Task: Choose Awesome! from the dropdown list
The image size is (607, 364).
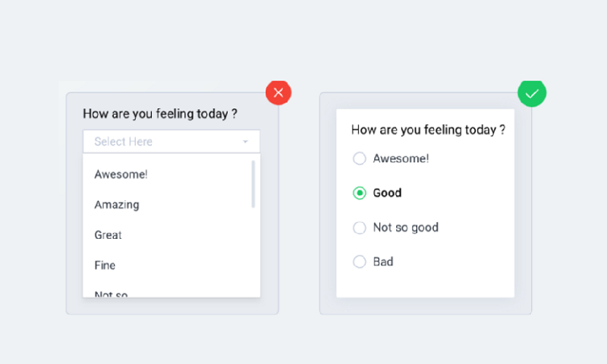Action: coord(121,174)
